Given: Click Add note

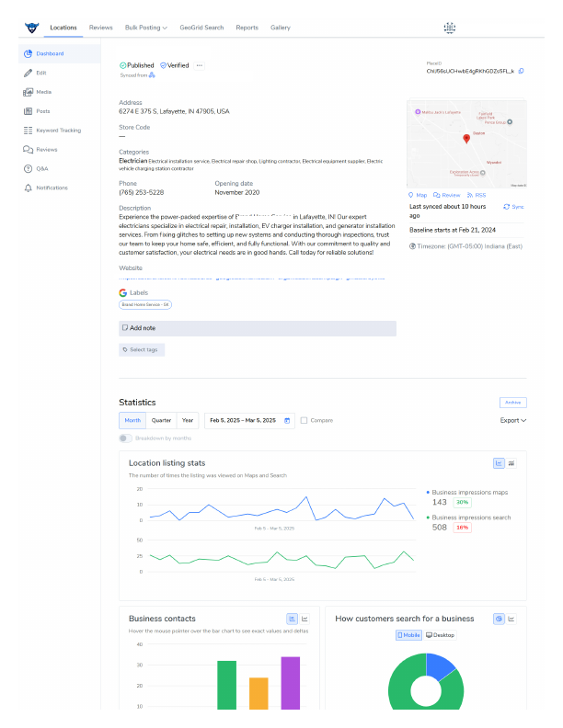Looking at the screenshot, I should click(x=258, y=328).
